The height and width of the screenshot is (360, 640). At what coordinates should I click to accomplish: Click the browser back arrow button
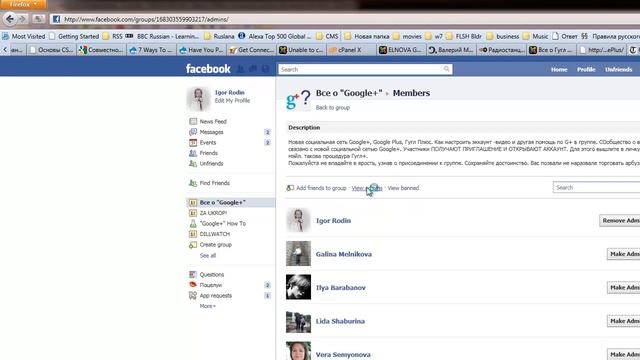pyautogui.click(x=10, y=19)
